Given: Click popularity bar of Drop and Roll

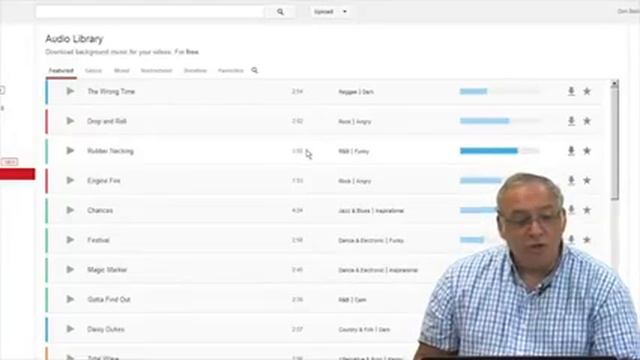Looking at the screenshot, I should (x=500, y=121).
